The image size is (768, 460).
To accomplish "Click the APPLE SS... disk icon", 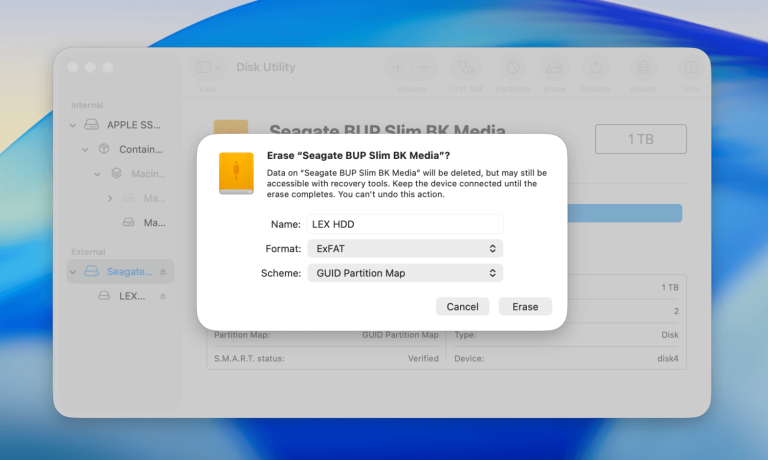I will [x=92, y=124].
